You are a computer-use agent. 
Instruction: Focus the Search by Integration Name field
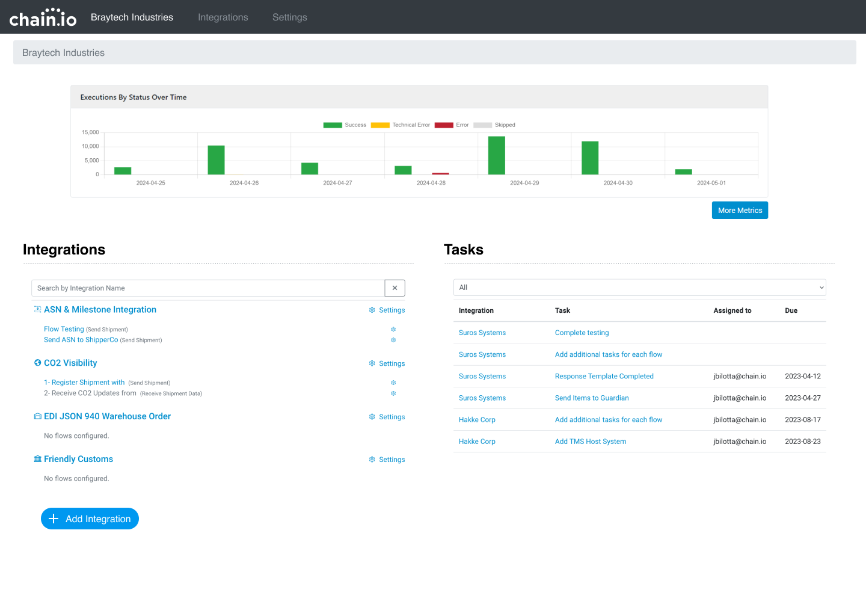pos(208,288)
